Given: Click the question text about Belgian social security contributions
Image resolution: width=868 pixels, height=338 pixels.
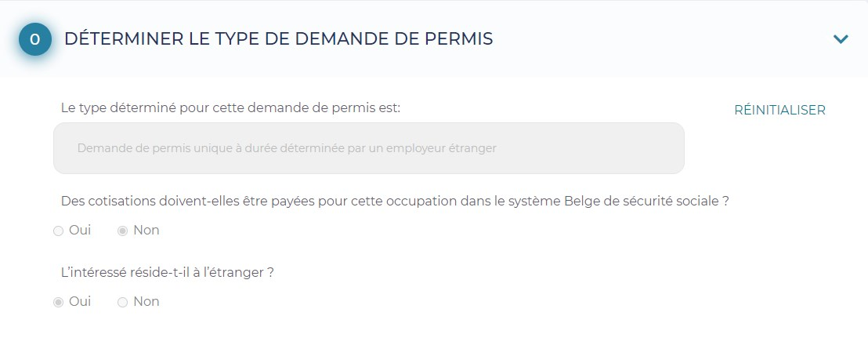Looking at the screenshot, I should pos(395,201).
